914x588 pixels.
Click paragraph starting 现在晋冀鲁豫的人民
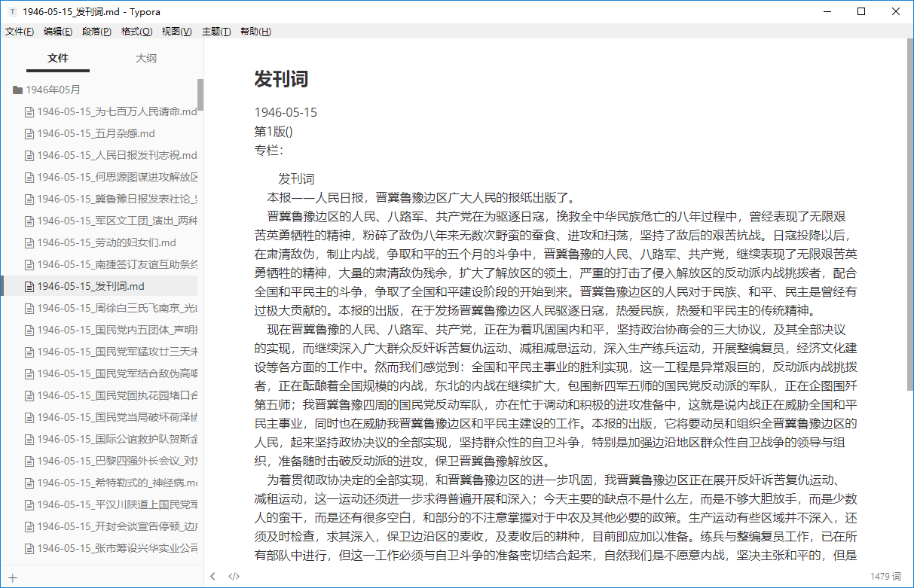[x=556, y=396]
